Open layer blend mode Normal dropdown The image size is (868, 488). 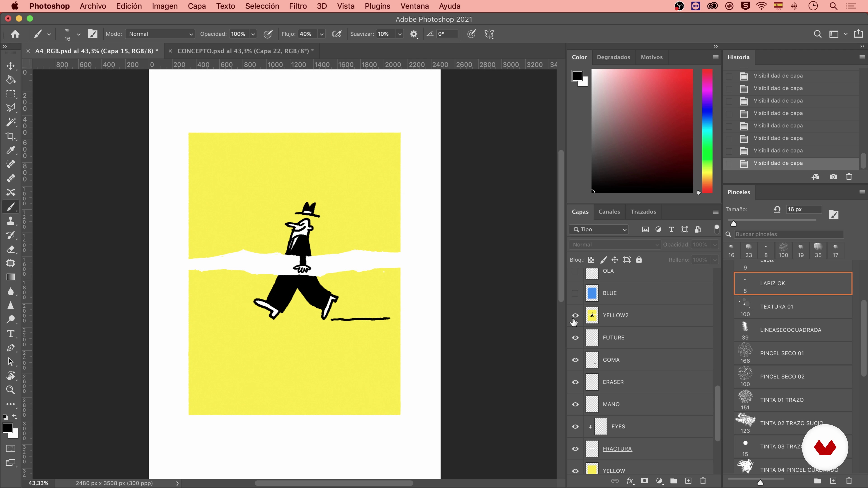click(615, 244)
